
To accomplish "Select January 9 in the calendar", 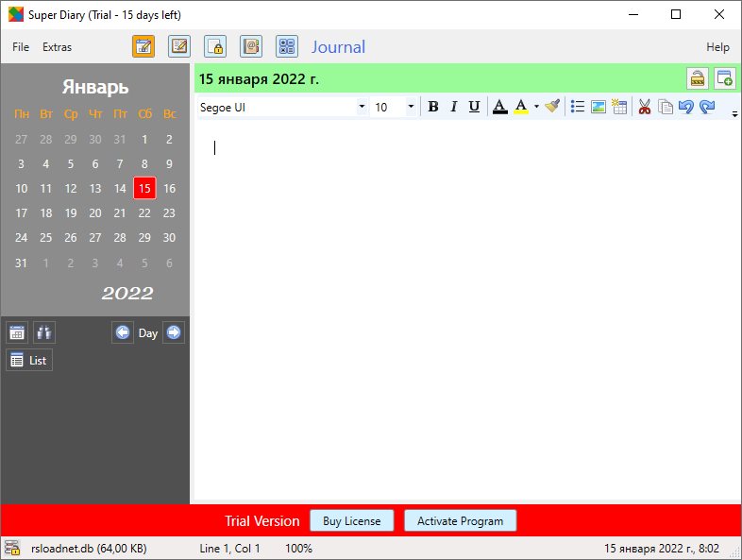I will [169, 163].
